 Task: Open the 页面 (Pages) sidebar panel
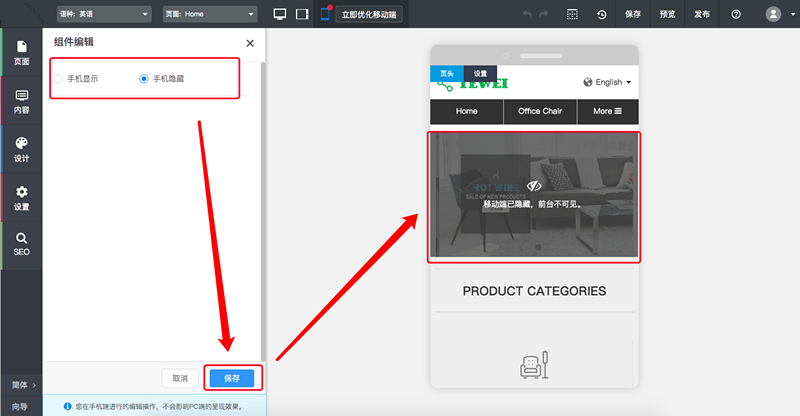pos(21,51)
